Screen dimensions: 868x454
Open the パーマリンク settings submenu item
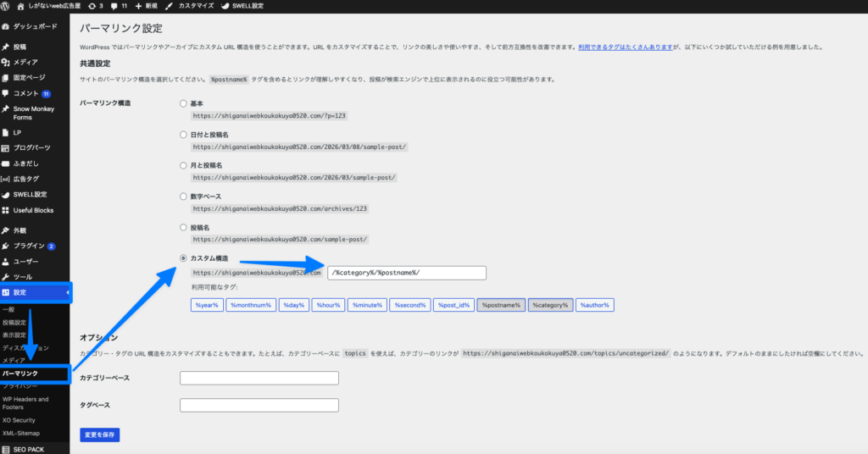(x=20, y=373)
